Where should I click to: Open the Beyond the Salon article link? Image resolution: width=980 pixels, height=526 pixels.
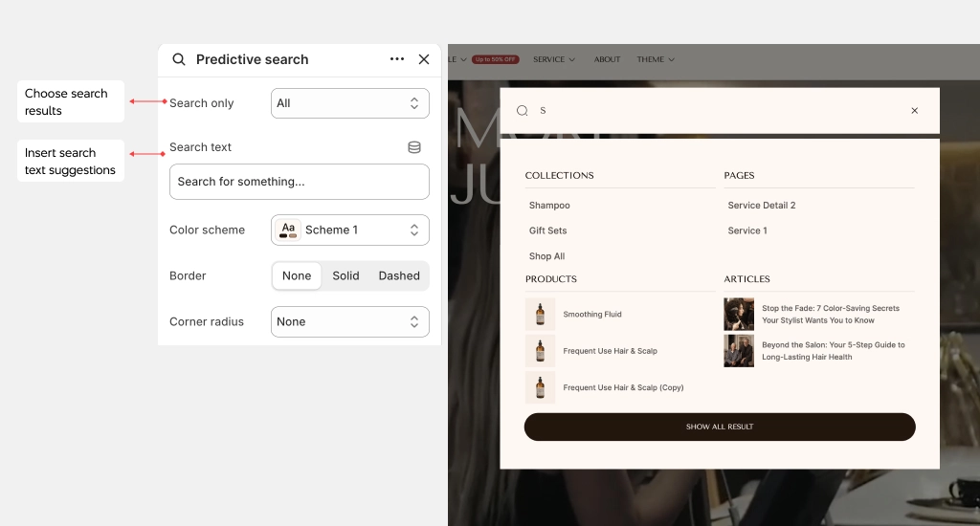(834, 351)
